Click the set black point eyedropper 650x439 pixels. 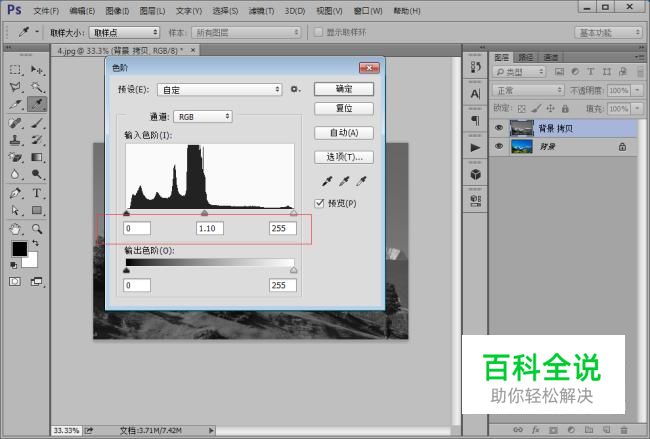click(x=327, y=181)
